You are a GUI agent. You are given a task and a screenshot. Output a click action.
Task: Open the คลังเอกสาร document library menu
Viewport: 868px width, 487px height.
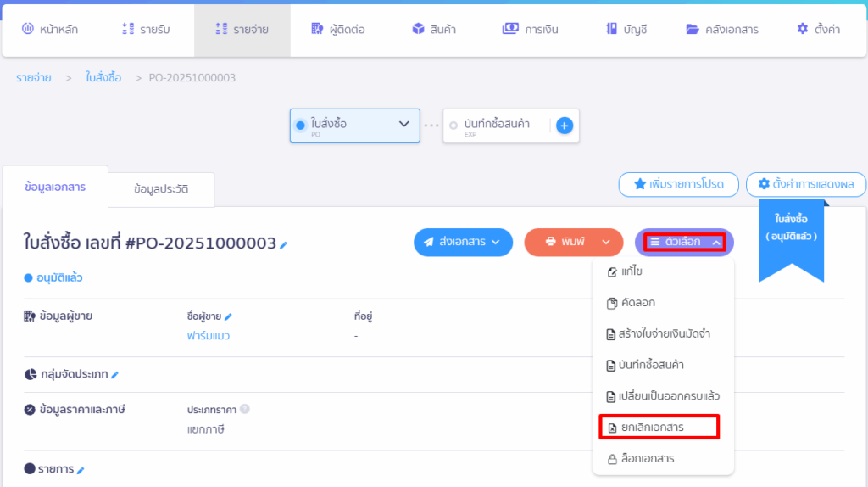pos(721,30)
